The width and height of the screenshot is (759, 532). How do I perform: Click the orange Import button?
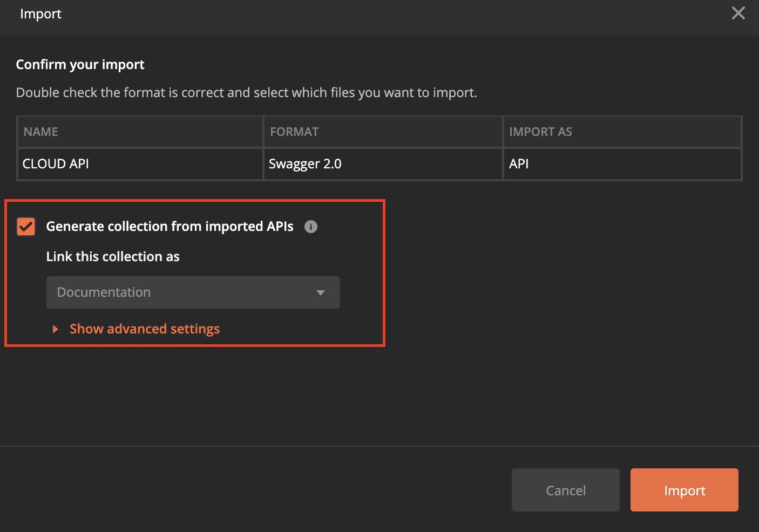[684, 490]
